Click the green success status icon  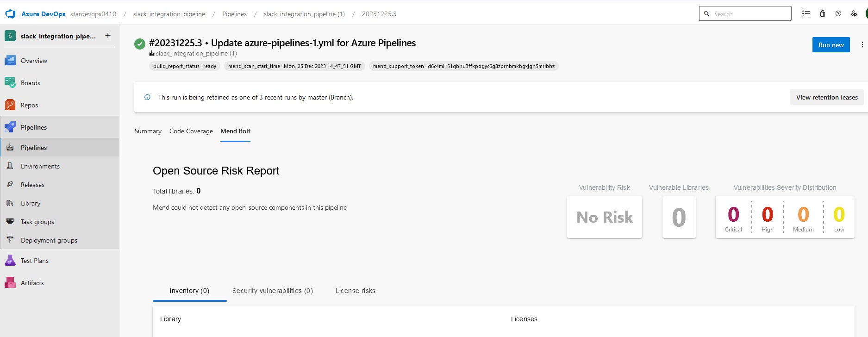[x=140, y=44]
